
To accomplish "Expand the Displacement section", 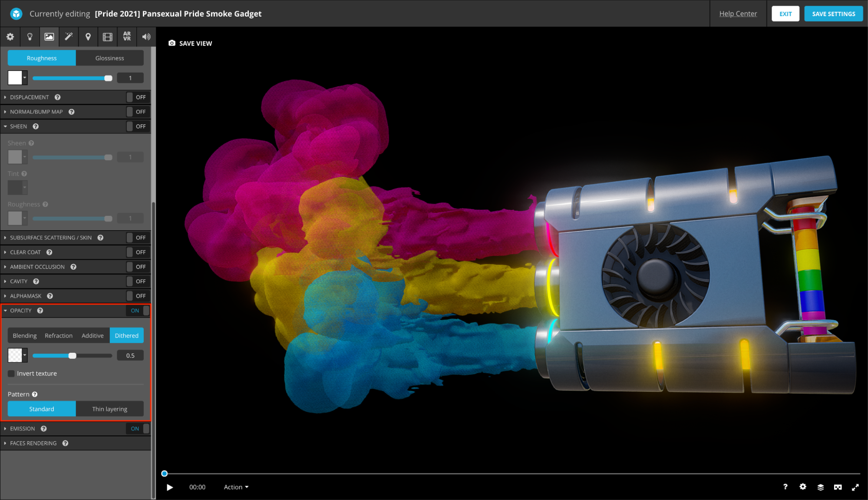I will point(30,97).
